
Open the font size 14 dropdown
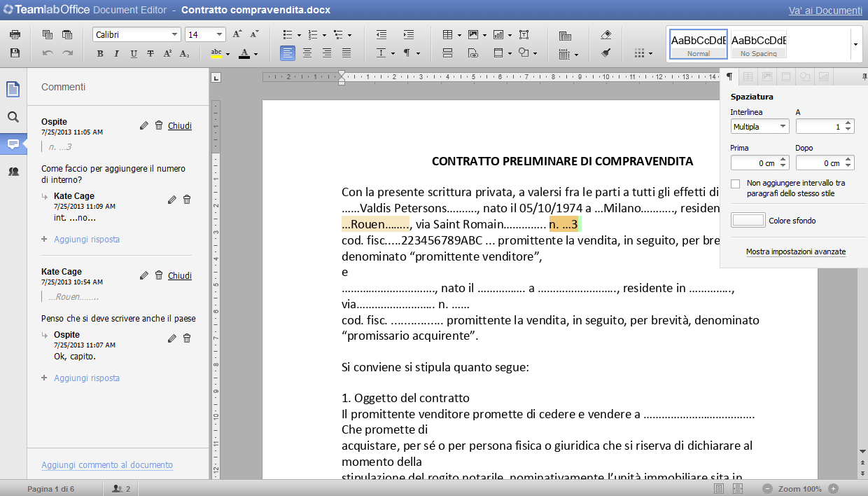click(x=220, y=34)
